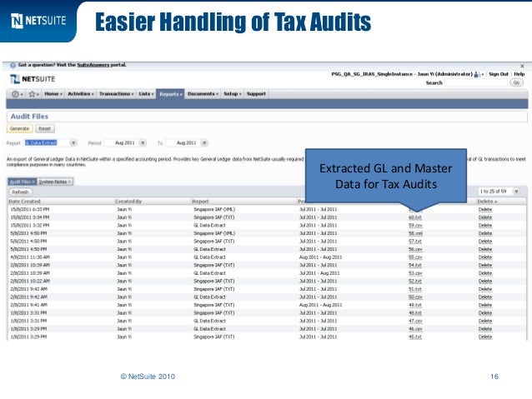Screen dimensions: 532x399
Task: Sort by the Report column header
Action: pos(200,202)
